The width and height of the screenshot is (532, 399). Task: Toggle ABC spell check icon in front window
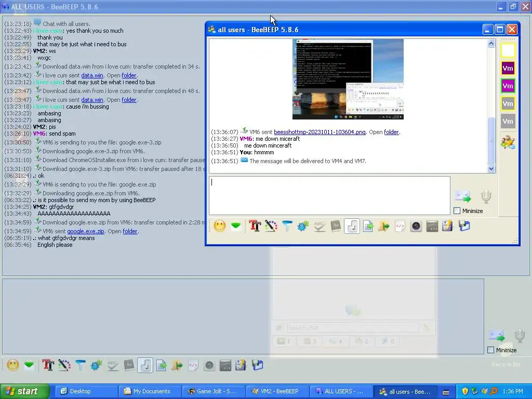pos(320,226)
